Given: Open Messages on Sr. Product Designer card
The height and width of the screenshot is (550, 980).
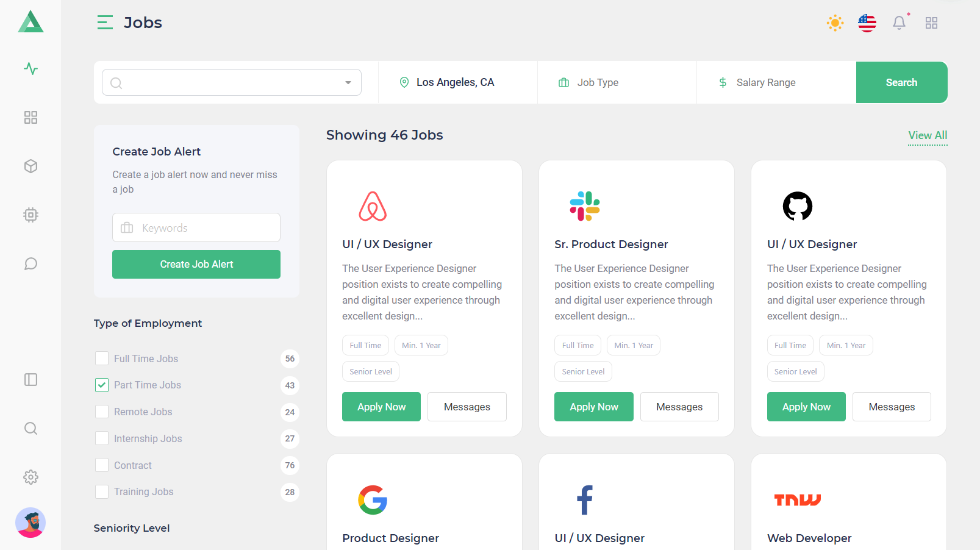Looking at the screenshot, I should pos(679,407).
